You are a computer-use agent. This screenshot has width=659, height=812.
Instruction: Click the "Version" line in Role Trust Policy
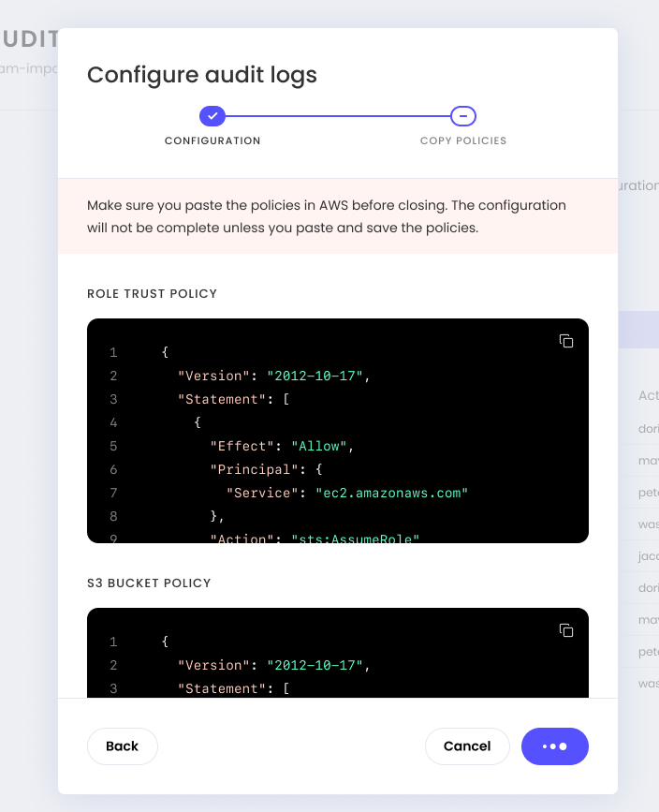pos(274,376)
